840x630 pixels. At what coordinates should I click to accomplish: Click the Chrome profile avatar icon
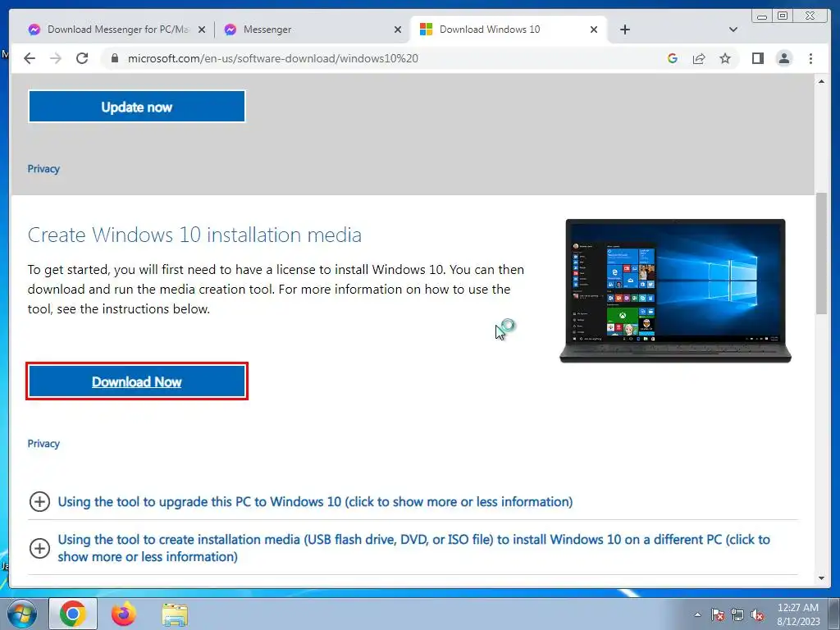(783, 58)
